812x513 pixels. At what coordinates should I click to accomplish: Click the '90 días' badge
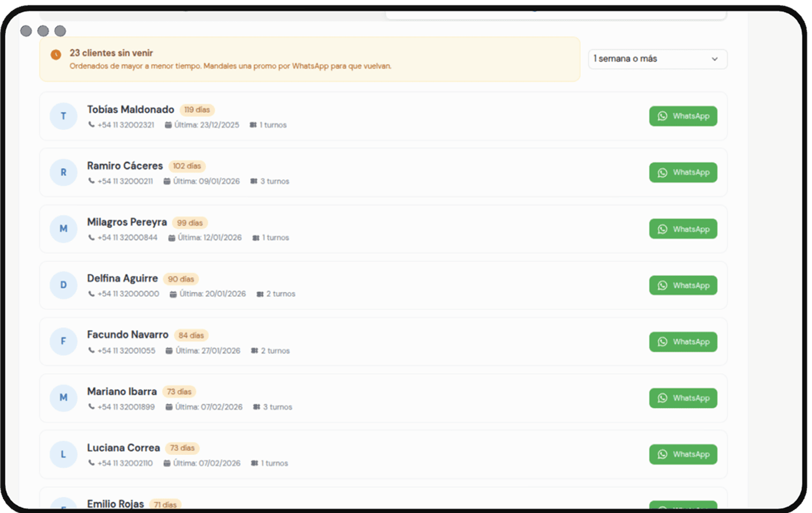click(x=181, y=279)
